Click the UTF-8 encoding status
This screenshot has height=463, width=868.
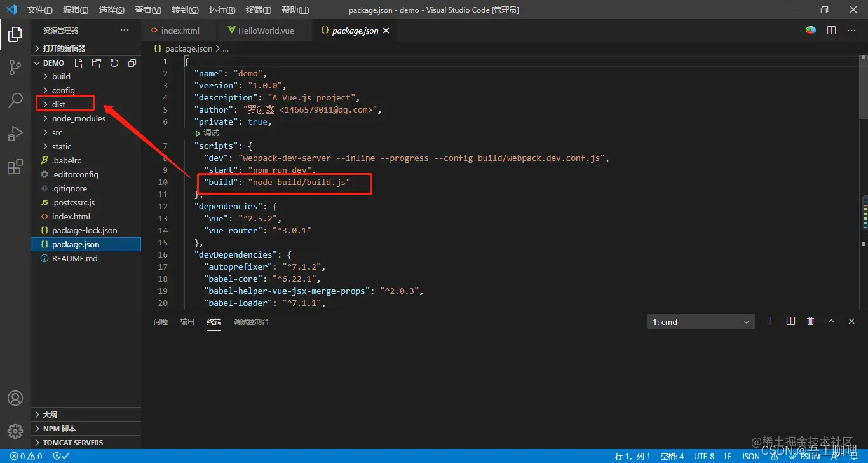[x=704, y=456]
